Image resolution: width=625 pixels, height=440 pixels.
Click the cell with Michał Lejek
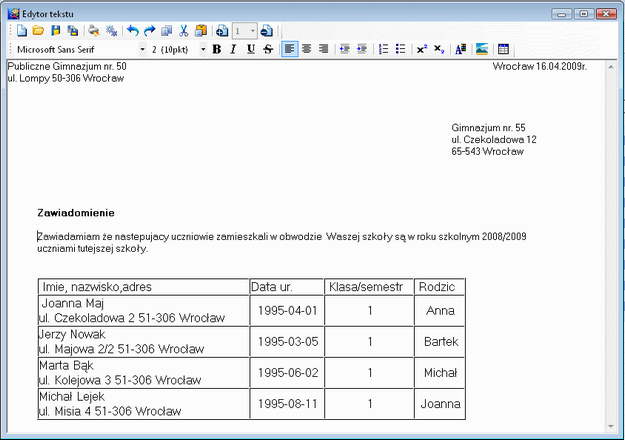point(144,403)
